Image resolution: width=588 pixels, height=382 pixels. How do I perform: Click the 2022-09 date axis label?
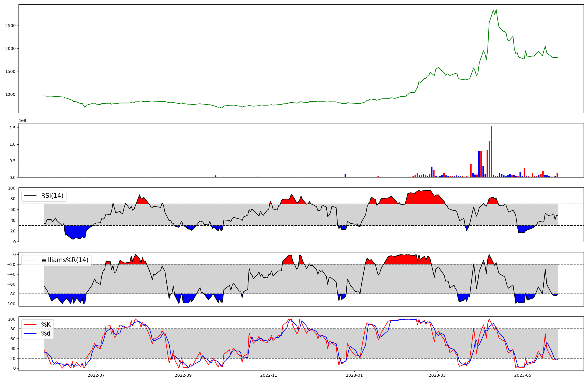coord(183,375)
